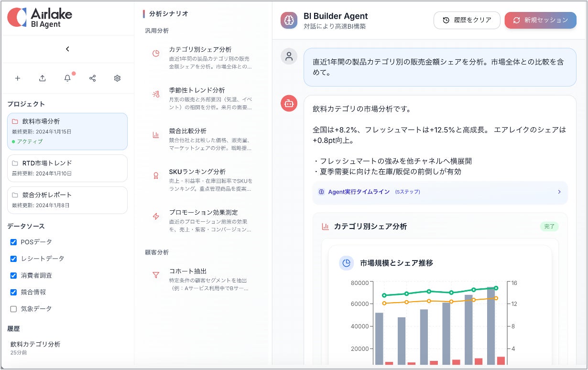Click folder icon of RTD市場トレンド
The height and width of the screenshot is (370, 588).
click(x=15, y=163)
